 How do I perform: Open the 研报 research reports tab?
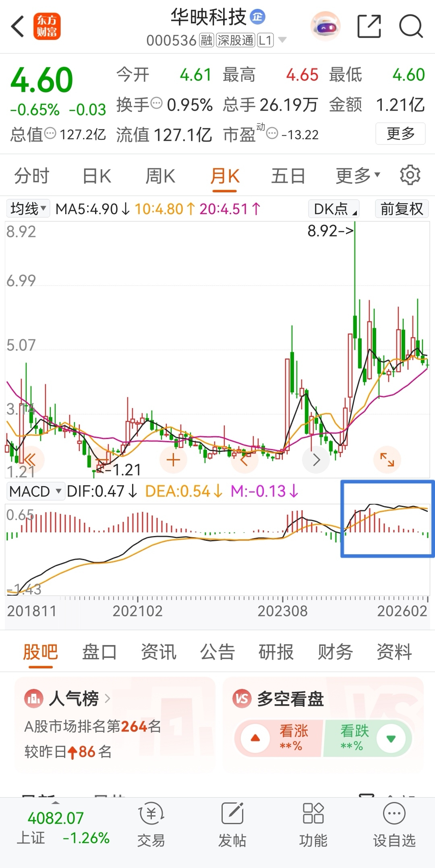(276, 652)
